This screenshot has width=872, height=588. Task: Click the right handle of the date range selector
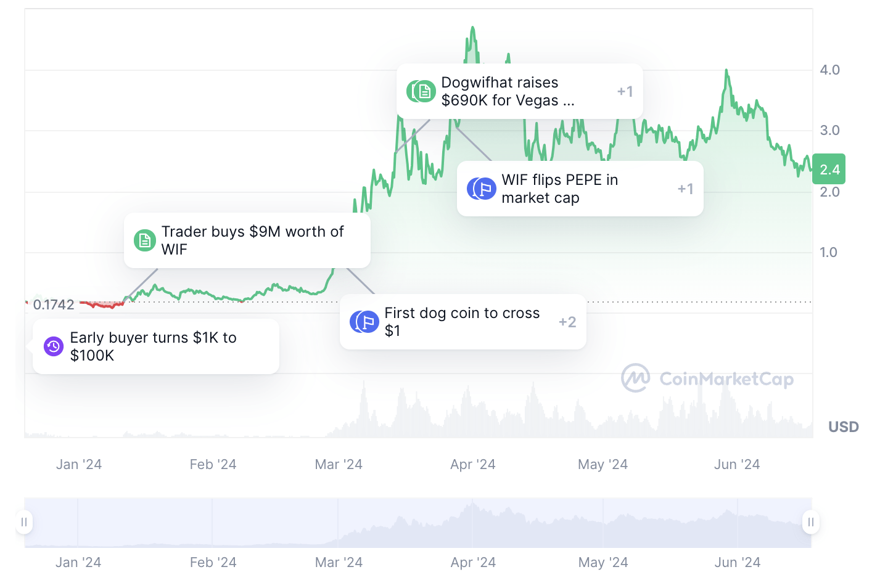pos(811,522)
